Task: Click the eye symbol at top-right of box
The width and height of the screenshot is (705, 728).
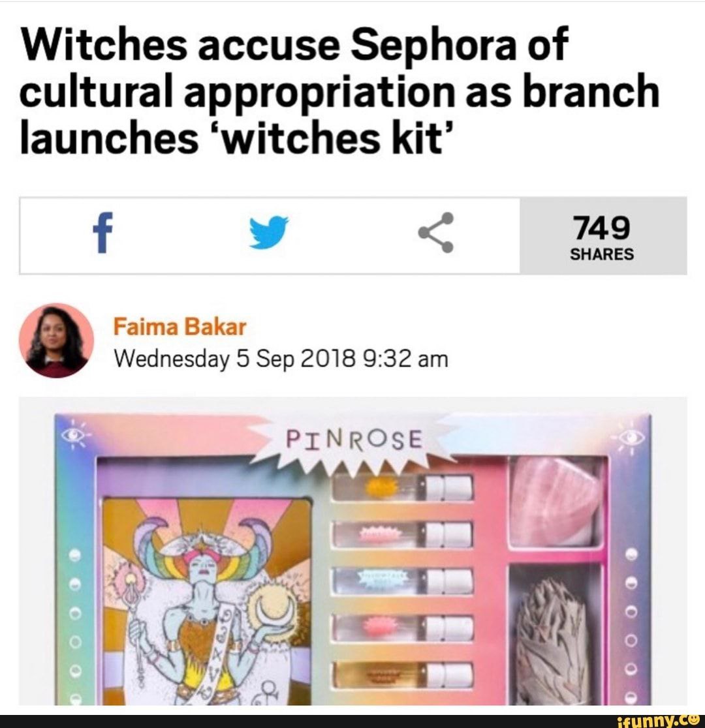Action: click(x=632, y=436)
